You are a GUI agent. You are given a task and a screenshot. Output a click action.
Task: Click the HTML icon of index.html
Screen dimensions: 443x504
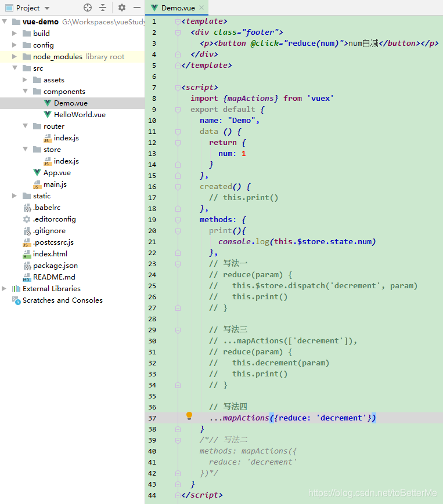click(27, 254)
